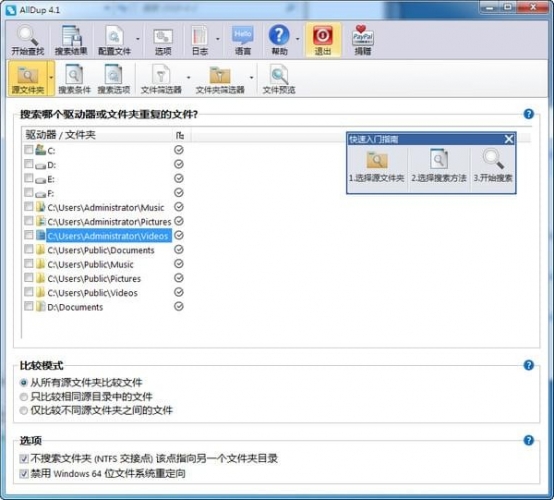The height and width of the screenshot is (500, 554).
Task: Uncheck 禁用 Windows 64 位文件系统重定向
Action: pyautogui.click(x=24, y=473)
